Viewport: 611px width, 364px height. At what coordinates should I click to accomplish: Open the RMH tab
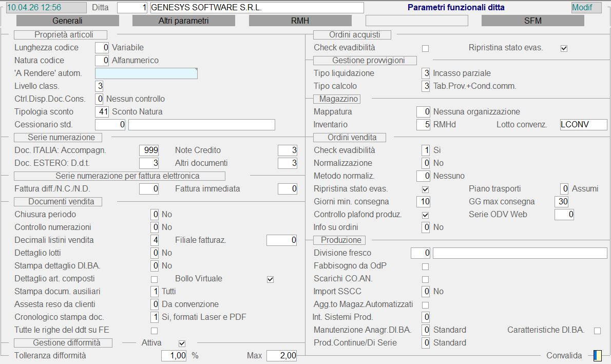point(300,21)
